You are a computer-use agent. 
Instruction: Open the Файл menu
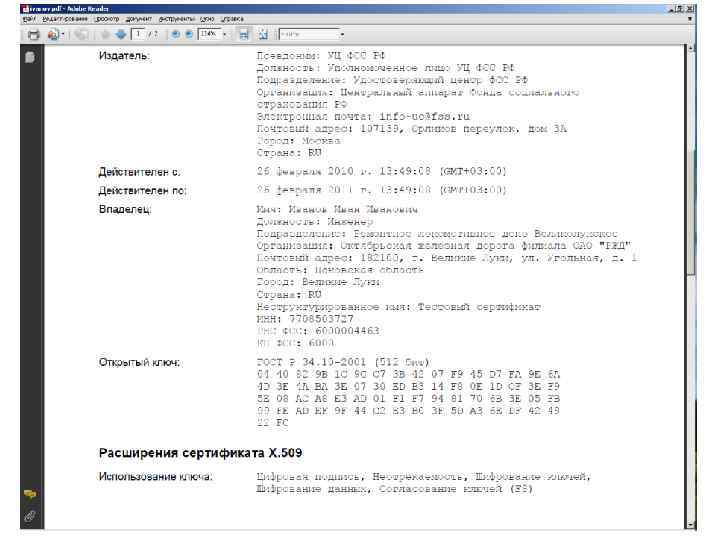pos(28,19)
